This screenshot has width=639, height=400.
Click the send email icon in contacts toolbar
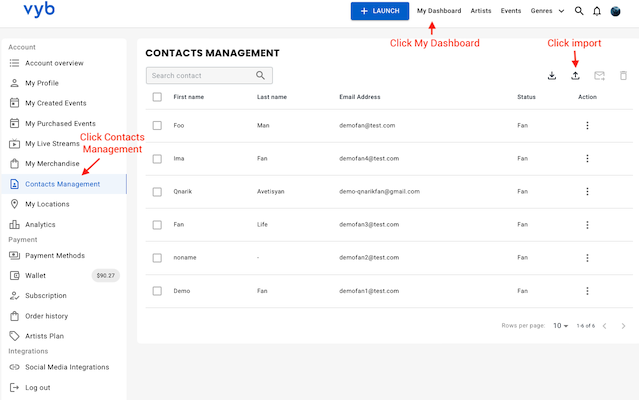point(599,76)
